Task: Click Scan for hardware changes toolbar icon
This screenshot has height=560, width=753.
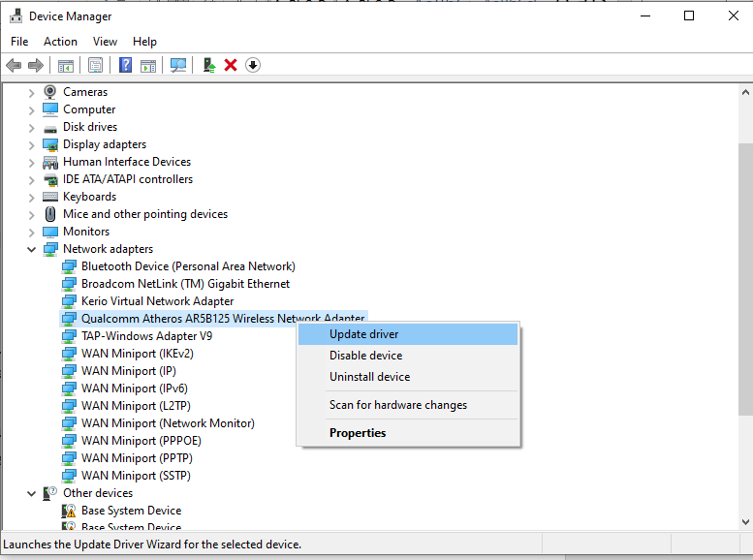Action: pyautogui.click(x=178, y=65)
